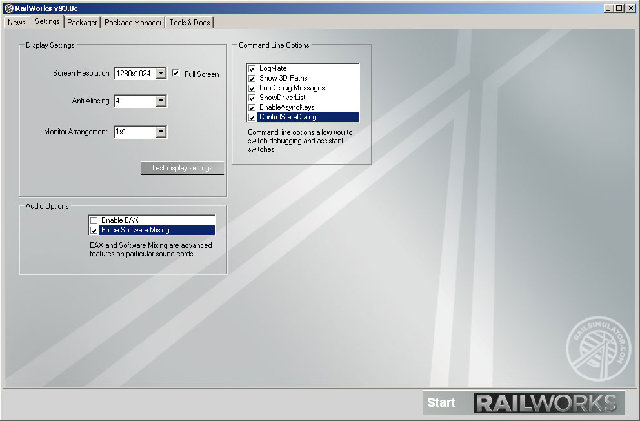Click the RailWorks title bar application icon
This screenshot has height=421, width=640.
click(8, 8)
